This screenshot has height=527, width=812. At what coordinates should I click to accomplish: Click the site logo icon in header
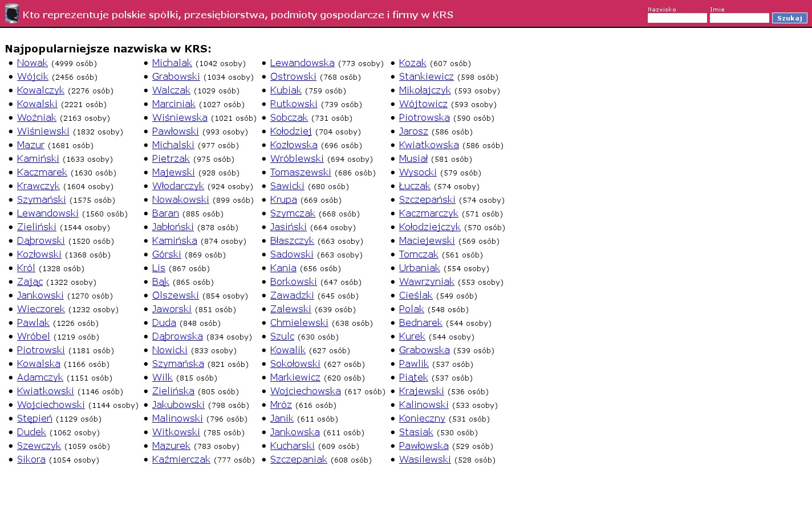tap(12, 14)
